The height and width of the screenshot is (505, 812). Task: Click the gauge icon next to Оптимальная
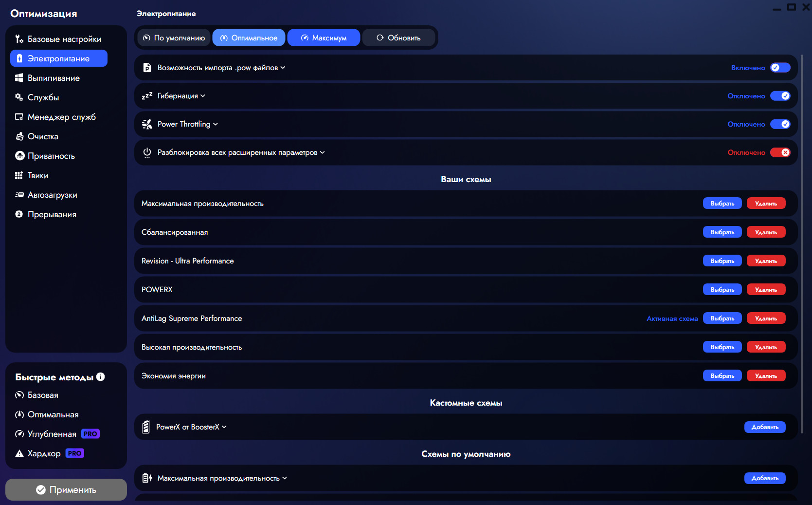[x=19, y=414]
